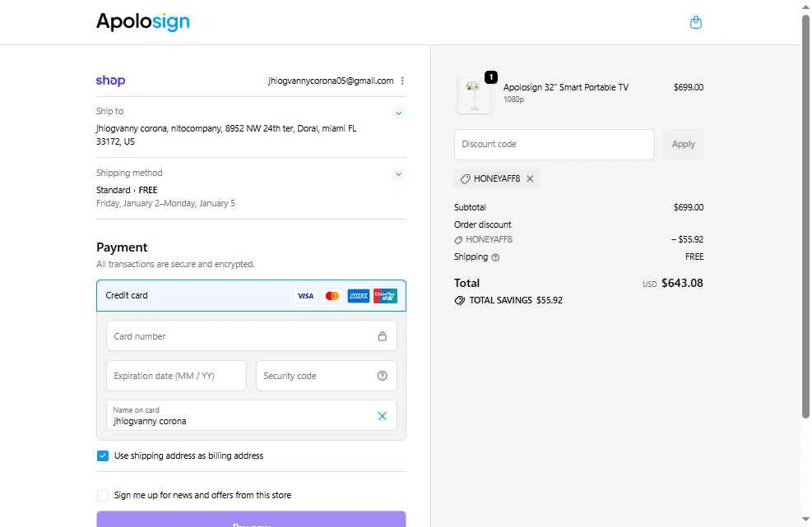Click the Mastercard icon
This screenshot has width=812, height=527.
[332, 296]
